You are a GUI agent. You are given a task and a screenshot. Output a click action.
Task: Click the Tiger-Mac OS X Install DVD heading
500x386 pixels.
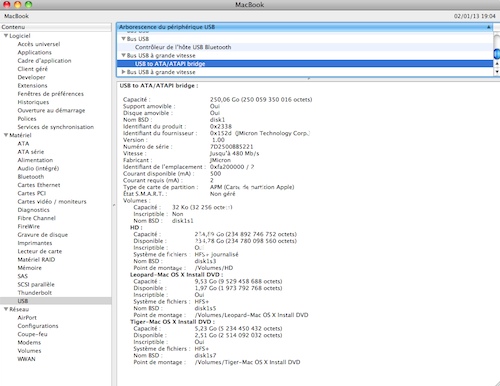[172, 322]
